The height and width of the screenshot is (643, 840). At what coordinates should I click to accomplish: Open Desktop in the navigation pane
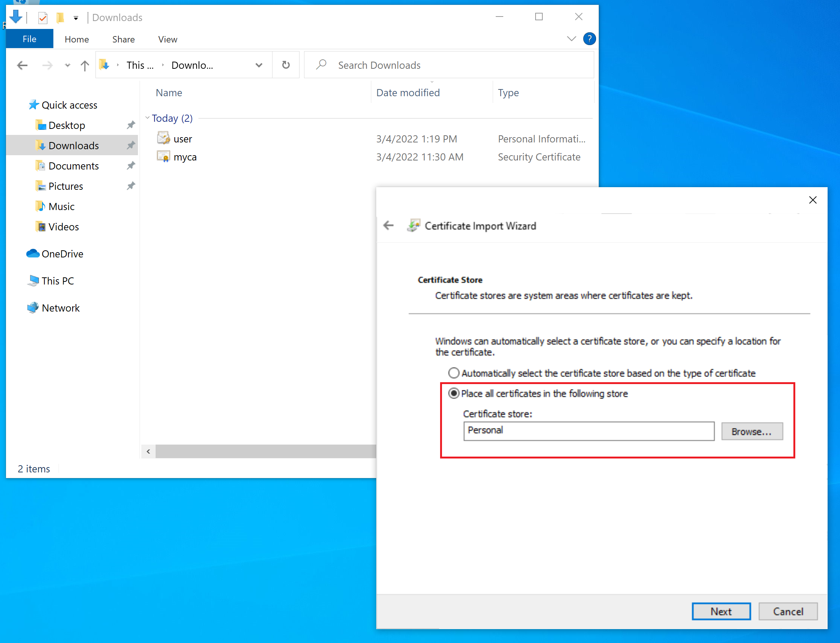coord(67,126)
